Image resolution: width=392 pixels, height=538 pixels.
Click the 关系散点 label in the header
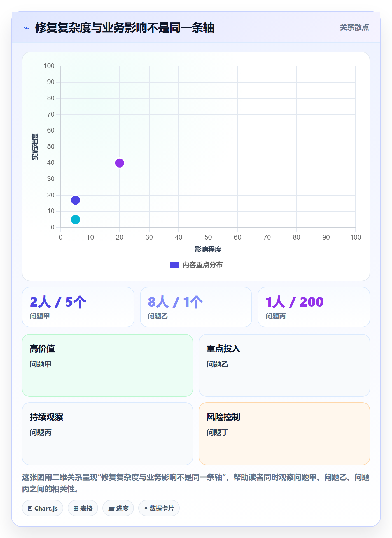(x=354, y=27)
